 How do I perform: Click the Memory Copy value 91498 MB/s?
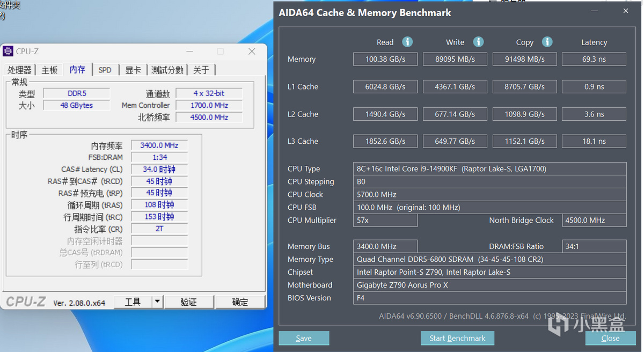525,59
